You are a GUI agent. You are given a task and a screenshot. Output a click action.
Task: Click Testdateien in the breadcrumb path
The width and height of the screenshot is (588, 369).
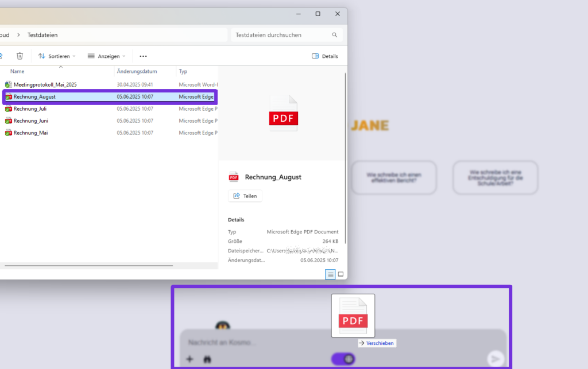42,35
